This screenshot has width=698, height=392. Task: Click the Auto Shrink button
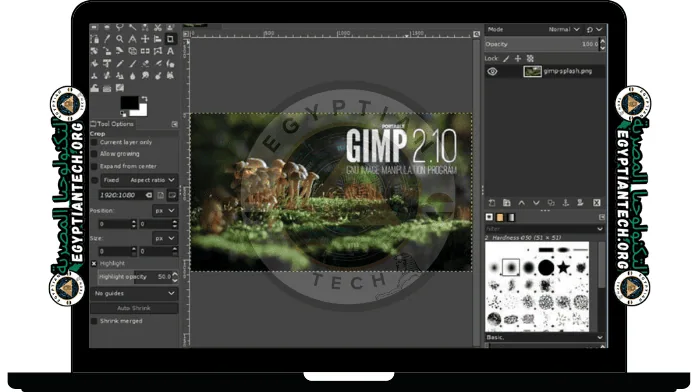point(134,308)
